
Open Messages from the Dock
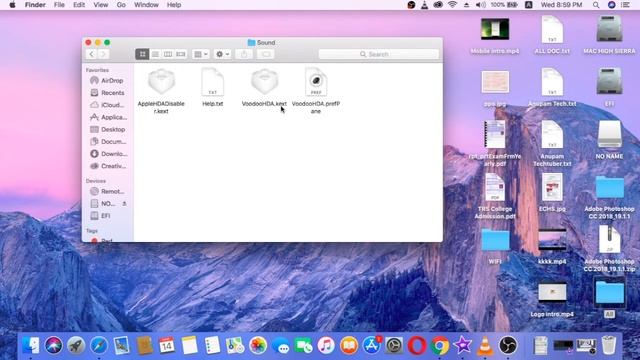pos(281,346)
